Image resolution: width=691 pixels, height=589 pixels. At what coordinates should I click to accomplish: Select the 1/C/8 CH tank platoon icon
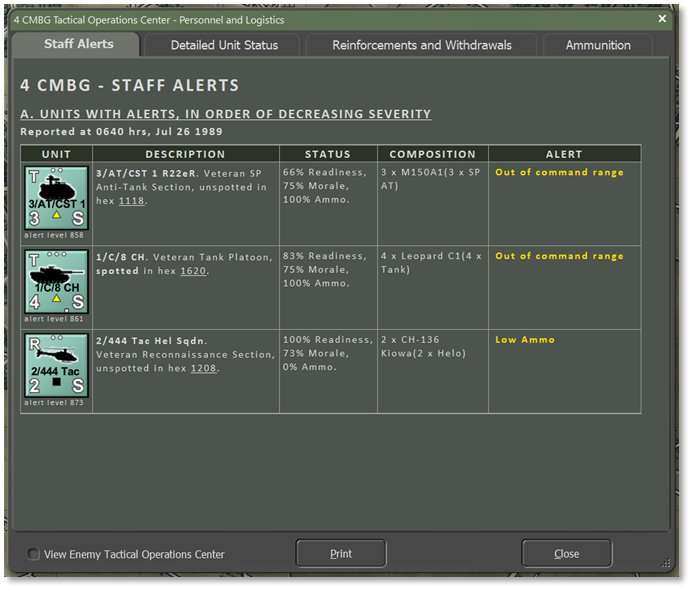point(57,282)
